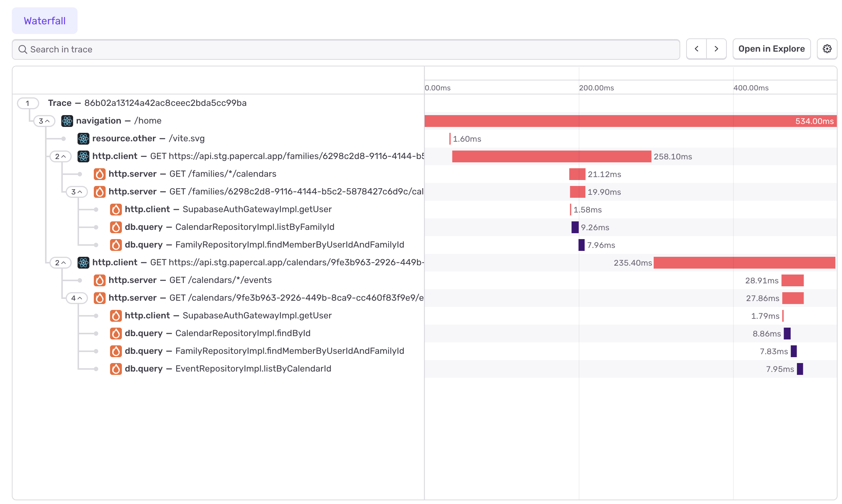
Task: Focus the Search in trace field
Action: 347,49
